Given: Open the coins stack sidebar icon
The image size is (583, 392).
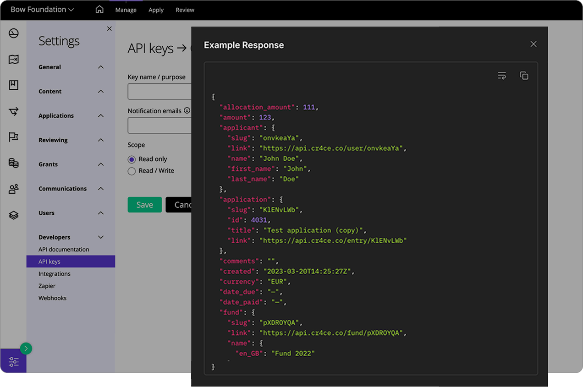Looking at the screenshot, I should click(14, 163).
